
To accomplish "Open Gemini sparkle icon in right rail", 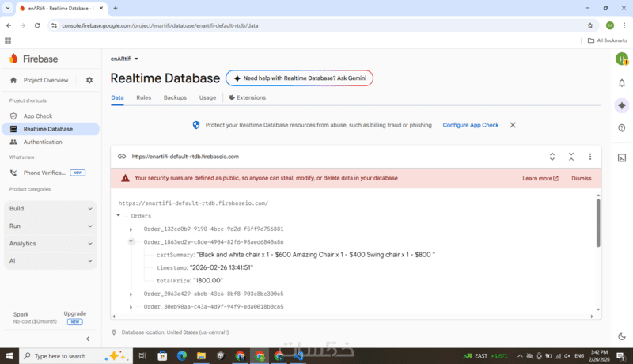I will (x=622, y=106).
